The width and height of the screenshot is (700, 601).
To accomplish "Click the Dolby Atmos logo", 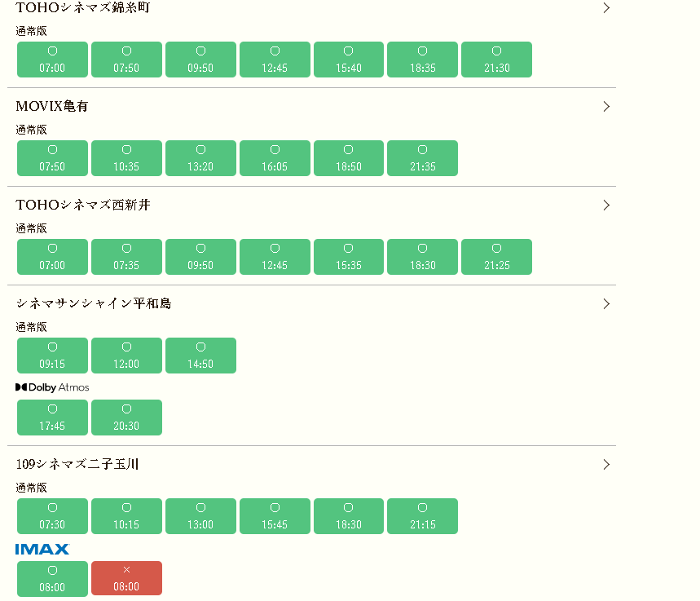I will 52,387.
